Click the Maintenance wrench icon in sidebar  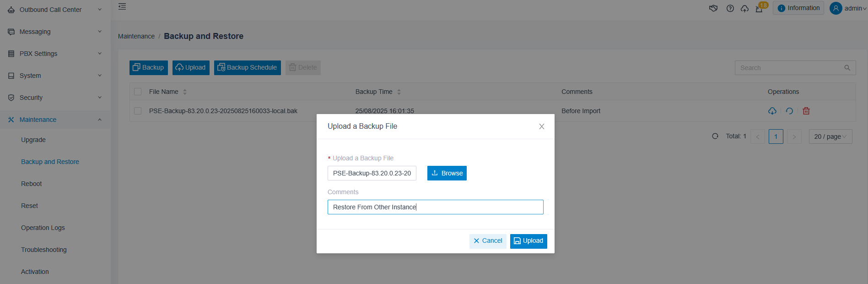[x=11, y=120]
